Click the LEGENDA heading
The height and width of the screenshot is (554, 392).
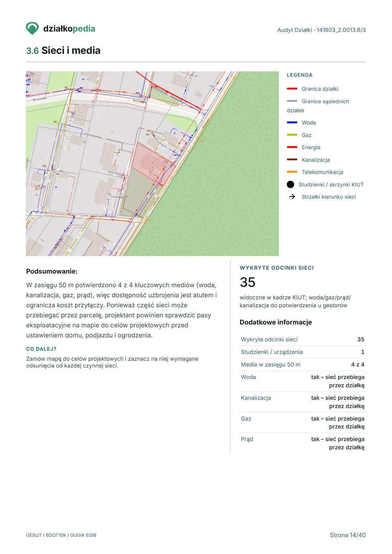tap(299, 75)
